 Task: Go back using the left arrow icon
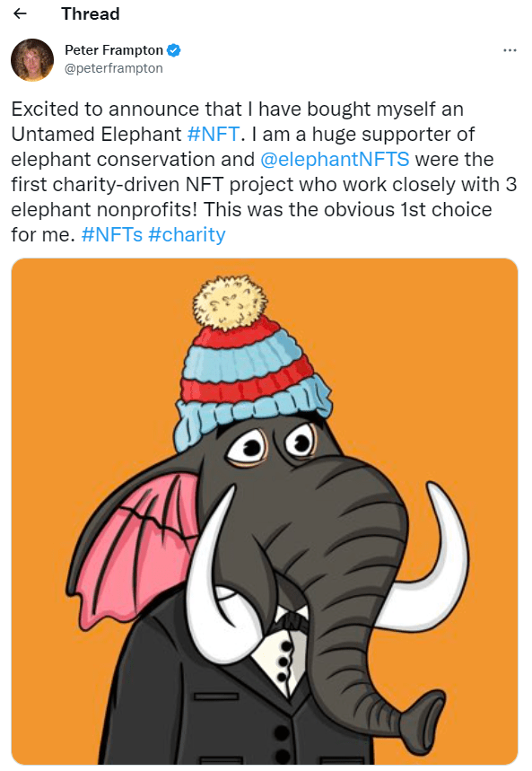point(20,13)
